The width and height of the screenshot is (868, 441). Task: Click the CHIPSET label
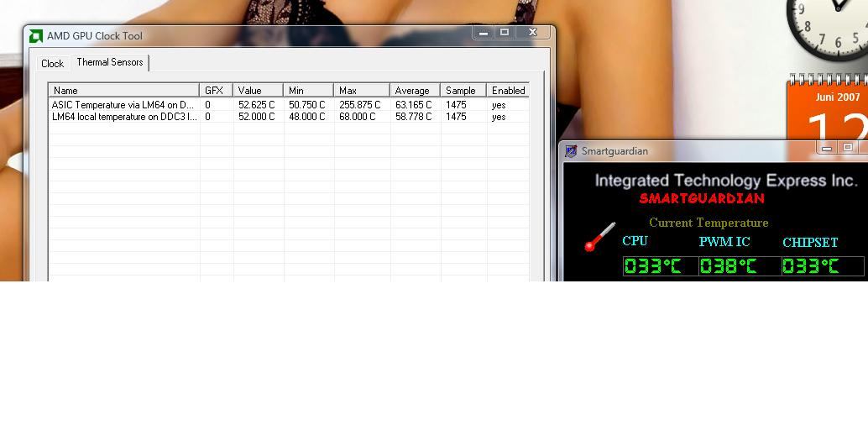click(x=810, y=242)
